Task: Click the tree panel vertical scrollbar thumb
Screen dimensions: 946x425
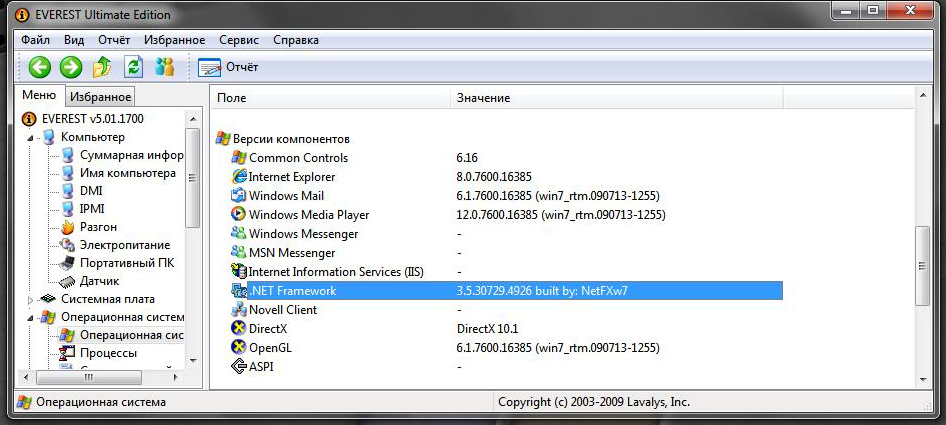Action: [192, 178]
